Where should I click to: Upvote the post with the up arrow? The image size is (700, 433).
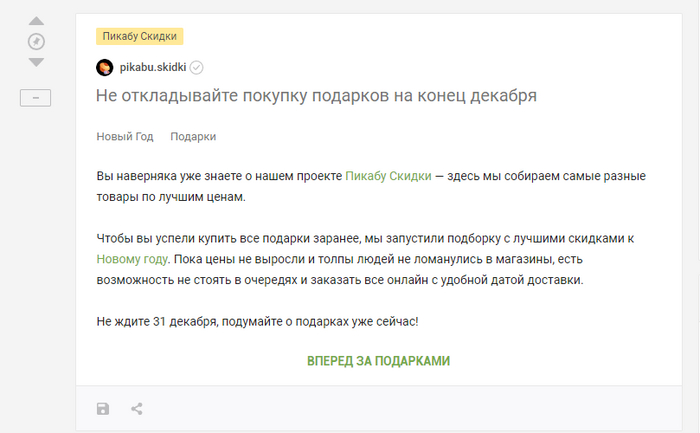36,21
